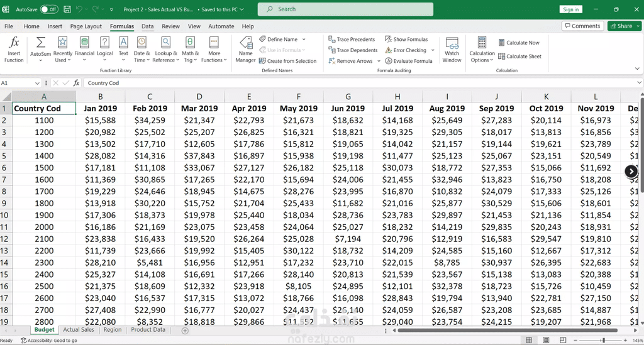Open the Automate tab
This screenshot has width=644, height=345.
click(x=221, y=26)
